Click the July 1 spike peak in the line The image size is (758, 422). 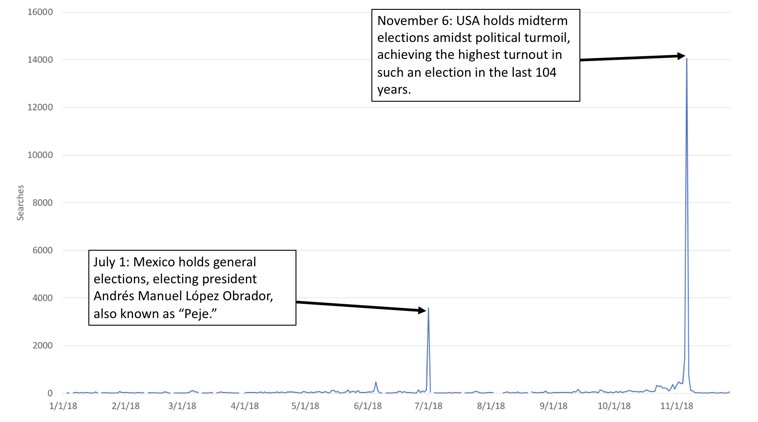click(x=428, y=310)
